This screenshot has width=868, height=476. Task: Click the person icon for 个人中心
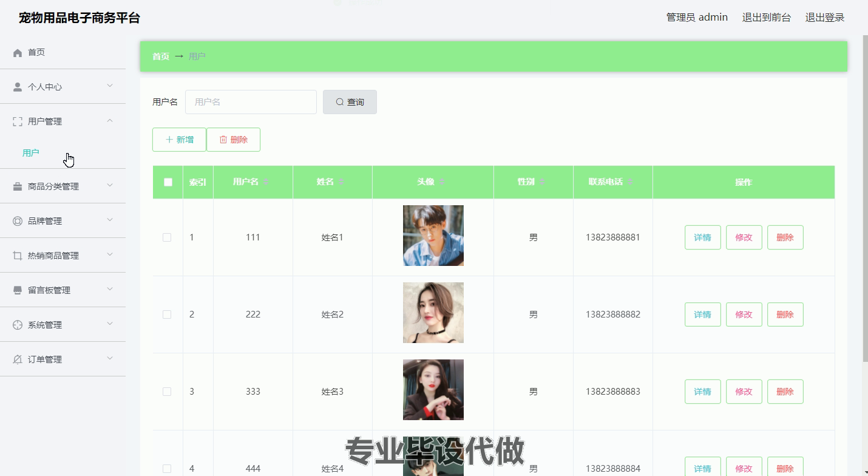[x=18, y=87]
